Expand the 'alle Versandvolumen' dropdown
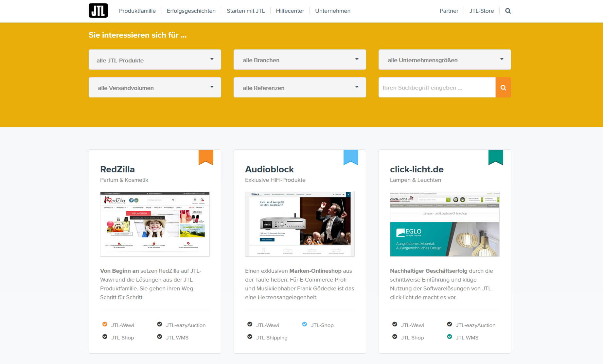This screenshot has height=364, width=603. pyautogui.click(x=155, y=87)
